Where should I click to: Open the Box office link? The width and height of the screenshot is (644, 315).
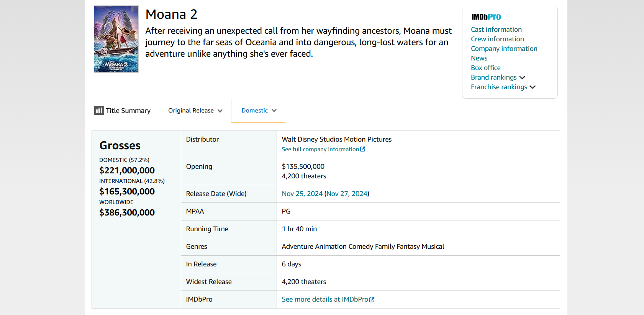485,68
